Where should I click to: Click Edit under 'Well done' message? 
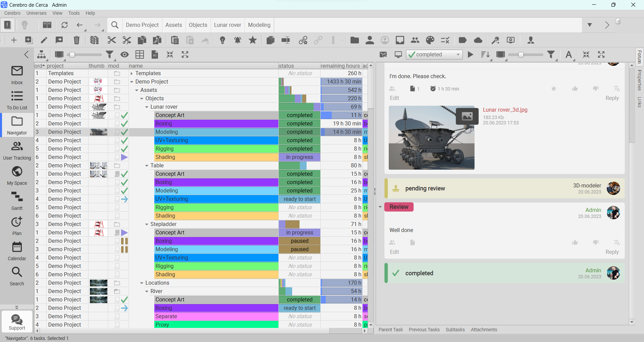click(x=394, y=252)
